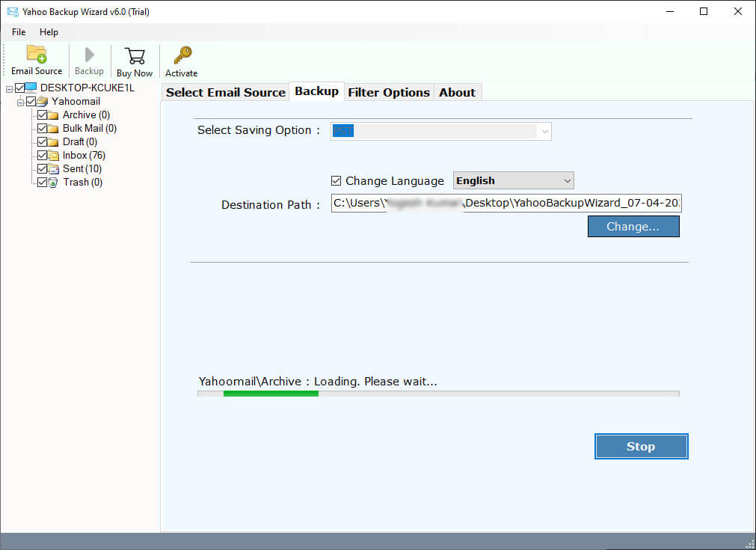Click the 'Select Saving Option :' label
The height and width of the screenshot is (550, 756).
pos(259,130)
